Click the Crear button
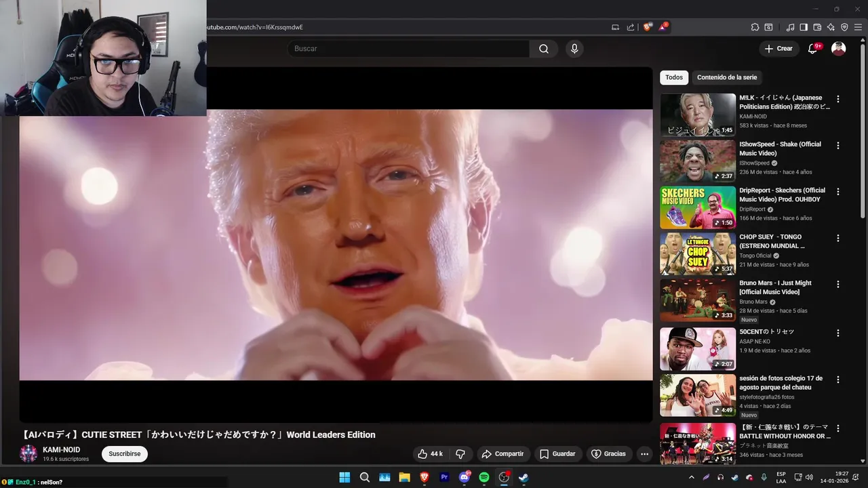 tap(778, 49)
